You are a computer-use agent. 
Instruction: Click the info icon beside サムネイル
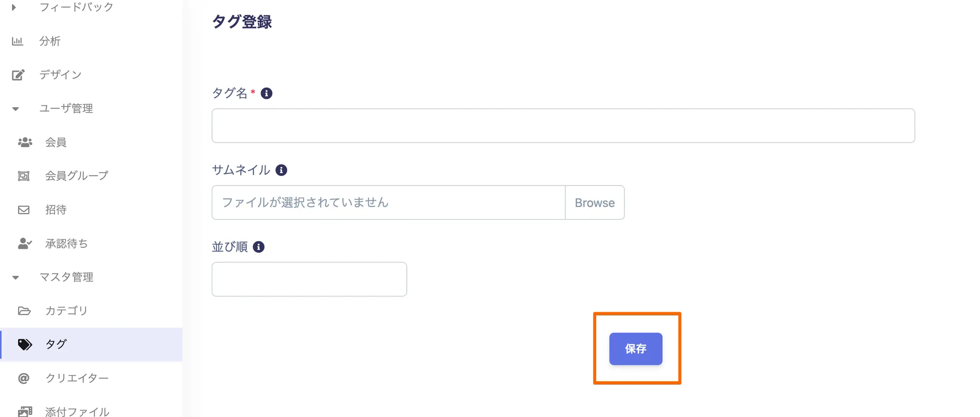281,170
